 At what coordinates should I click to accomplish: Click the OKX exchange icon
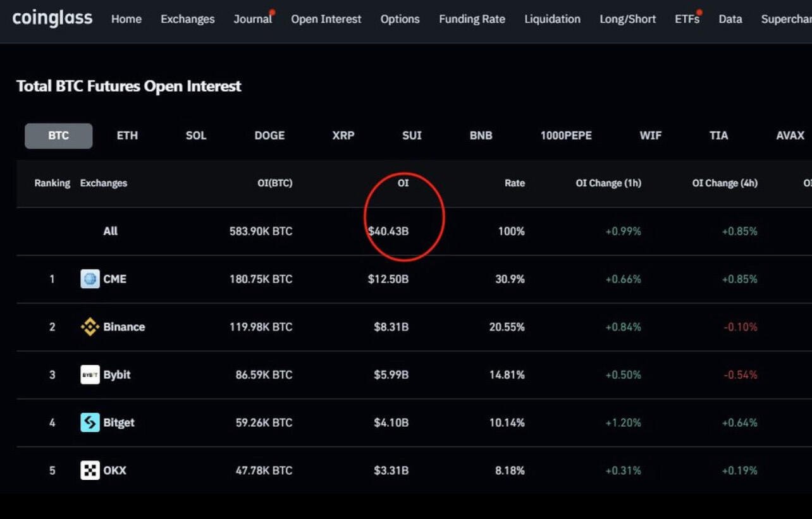90,470
